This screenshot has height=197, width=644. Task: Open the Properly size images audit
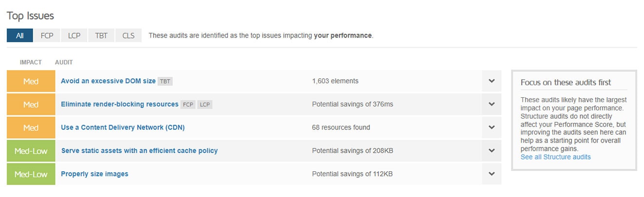point(95,174)
